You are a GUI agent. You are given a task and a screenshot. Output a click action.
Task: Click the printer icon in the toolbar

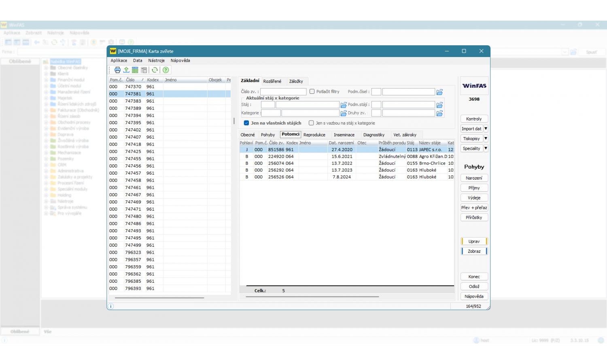click(x=117, y=70)
